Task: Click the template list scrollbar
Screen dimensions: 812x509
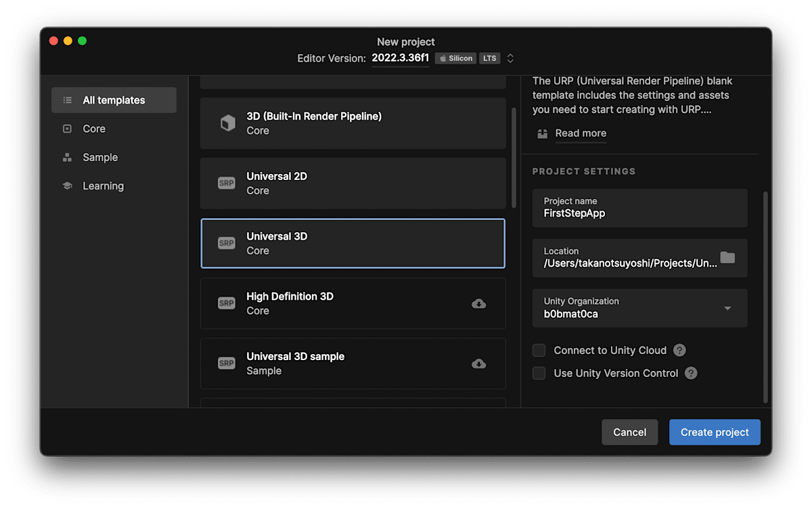Action: [x=514, y=157]
